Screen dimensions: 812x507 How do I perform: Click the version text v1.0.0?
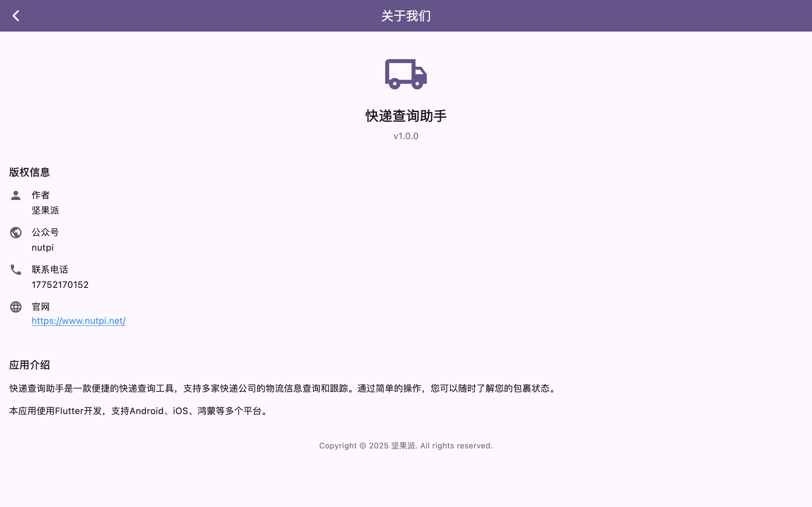click(406, 136)
